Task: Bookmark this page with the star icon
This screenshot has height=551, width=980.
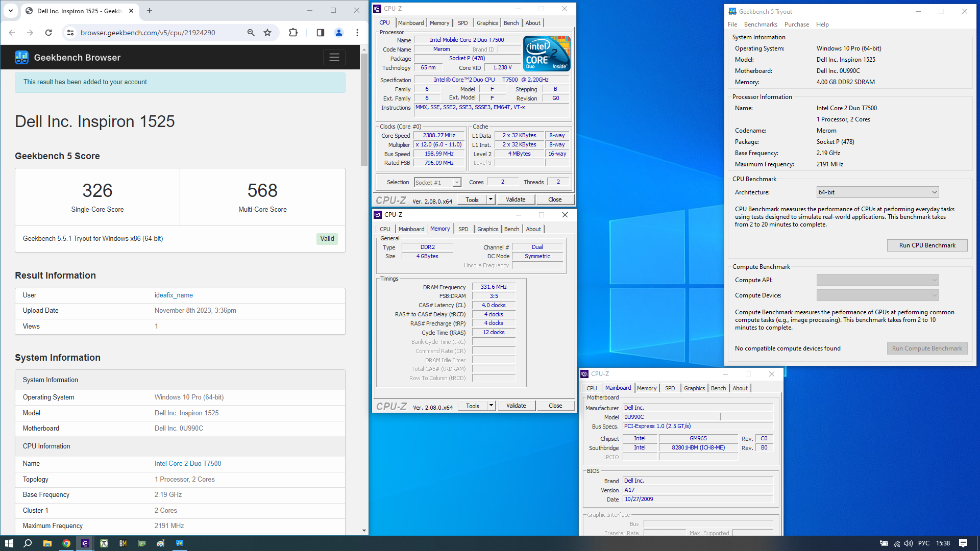Action: point(267,33)
